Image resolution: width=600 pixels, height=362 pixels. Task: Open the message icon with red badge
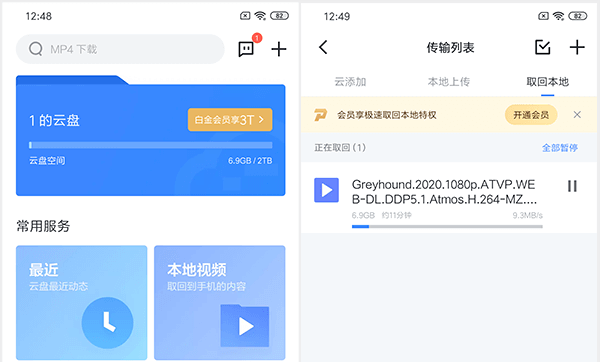click(246, 49)
